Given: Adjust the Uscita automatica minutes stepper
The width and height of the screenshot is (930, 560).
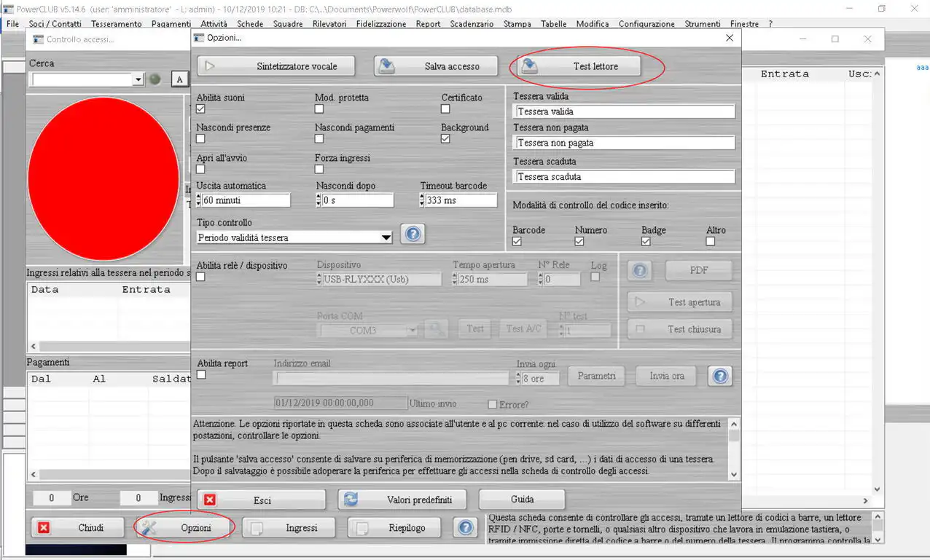Looking at the screenshot, I should pos(199,200).
